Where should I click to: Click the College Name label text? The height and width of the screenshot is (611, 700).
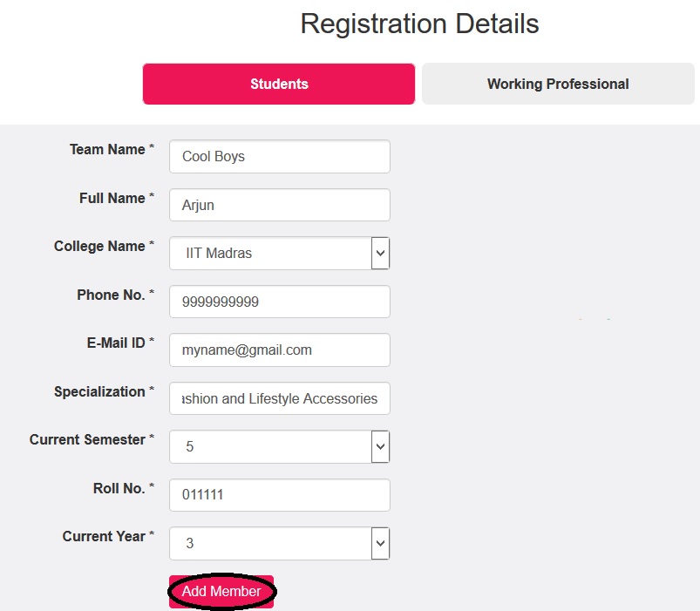(99, 247)
